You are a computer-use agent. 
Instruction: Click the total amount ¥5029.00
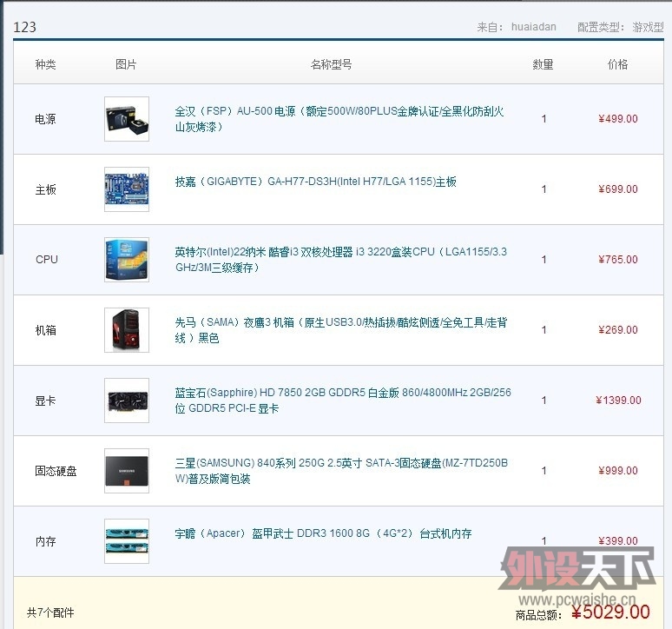pyautogui.click(x=610, y=612)
